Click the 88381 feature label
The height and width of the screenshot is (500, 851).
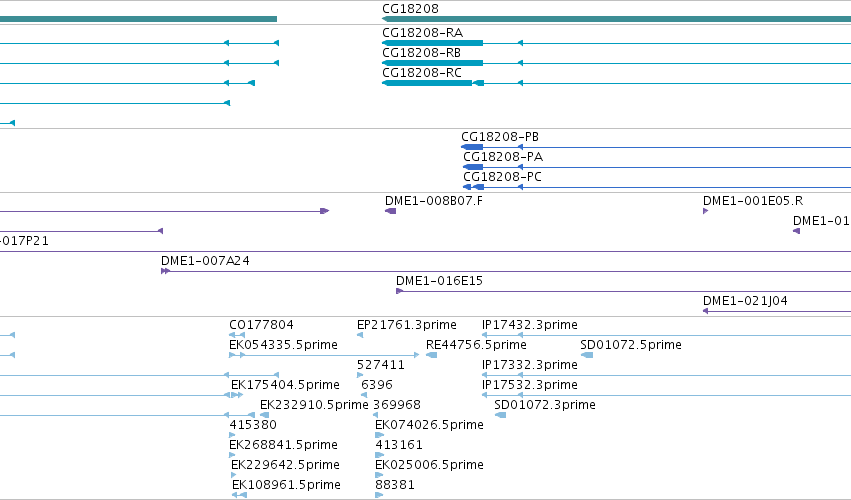pos(395,485)
